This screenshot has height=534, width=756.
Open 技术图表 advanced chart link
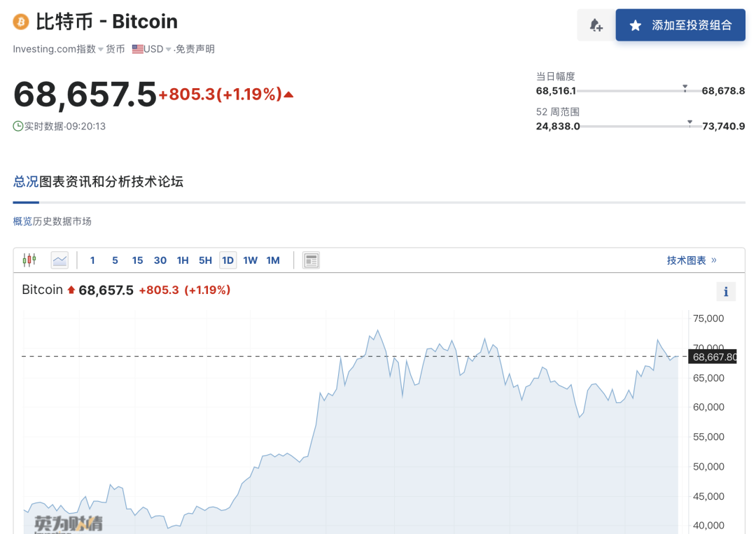pyautogui.click(x=692, y=260)
